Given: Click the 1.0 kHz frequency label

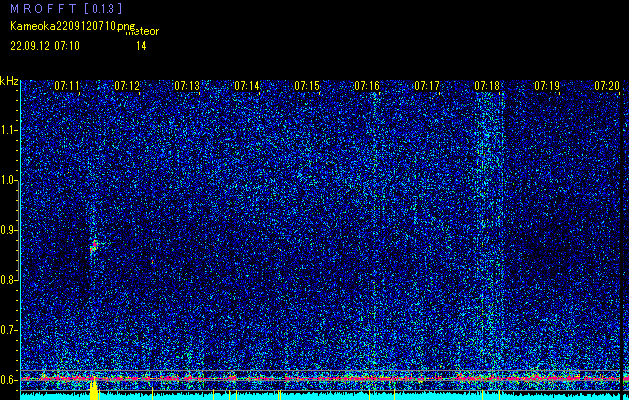Looking at the screenshot, I should click(x=8, y=181).
